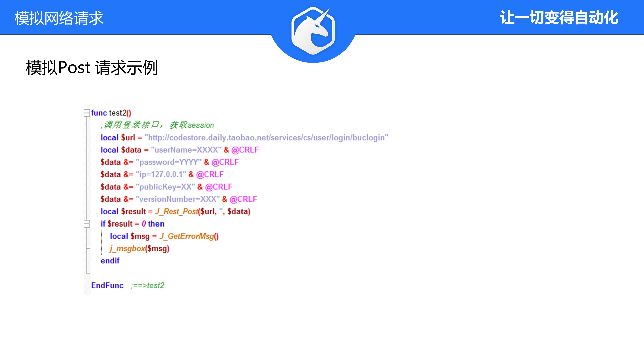Screen dimensions: 644x362
Task: Click the "versionNumber=XXX" string
Action: tap(178, 199)
